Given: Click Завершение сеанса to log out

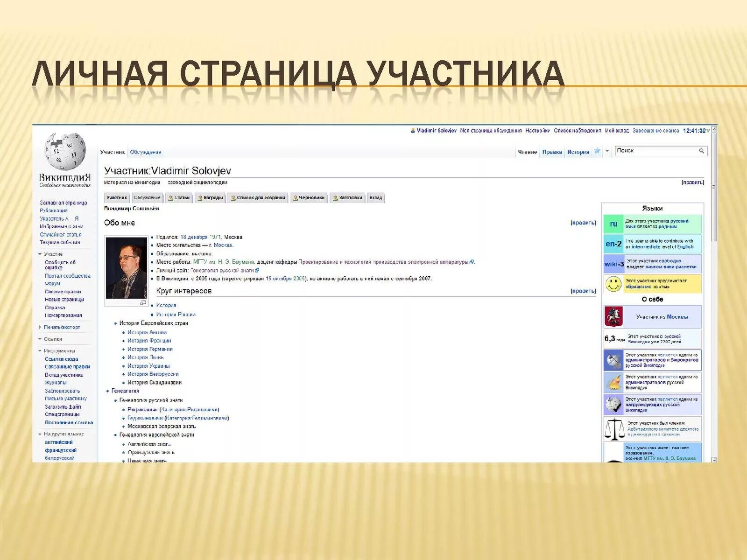Looking at the screenshot, I should (656, 131).
